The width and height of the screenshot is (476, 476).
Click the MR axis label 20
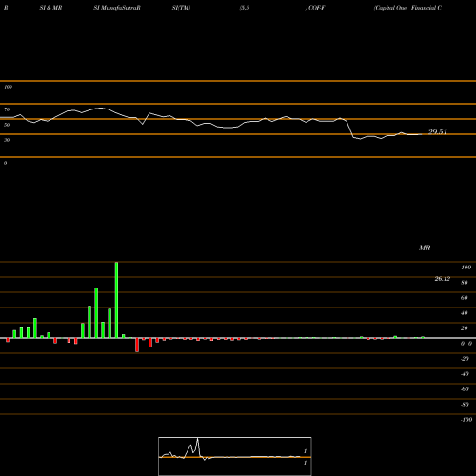click(x=465, y=328)
